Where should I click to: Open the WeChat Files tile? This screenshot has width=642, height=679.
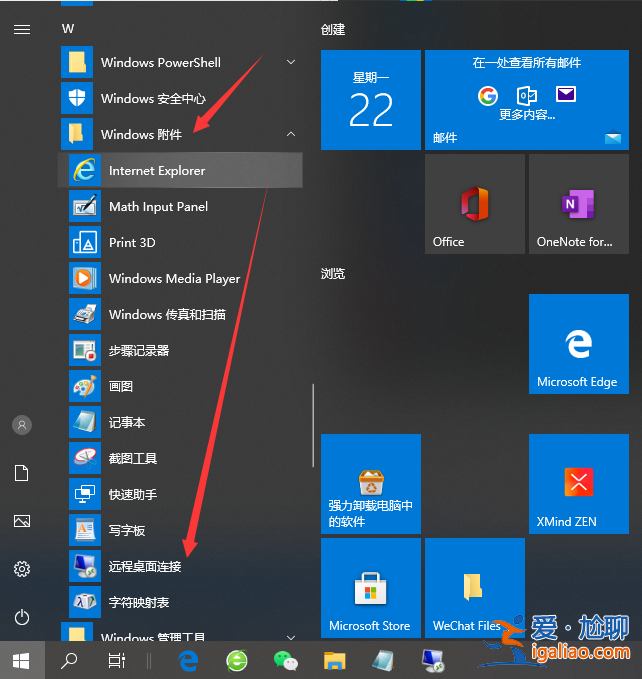[475, 588]
